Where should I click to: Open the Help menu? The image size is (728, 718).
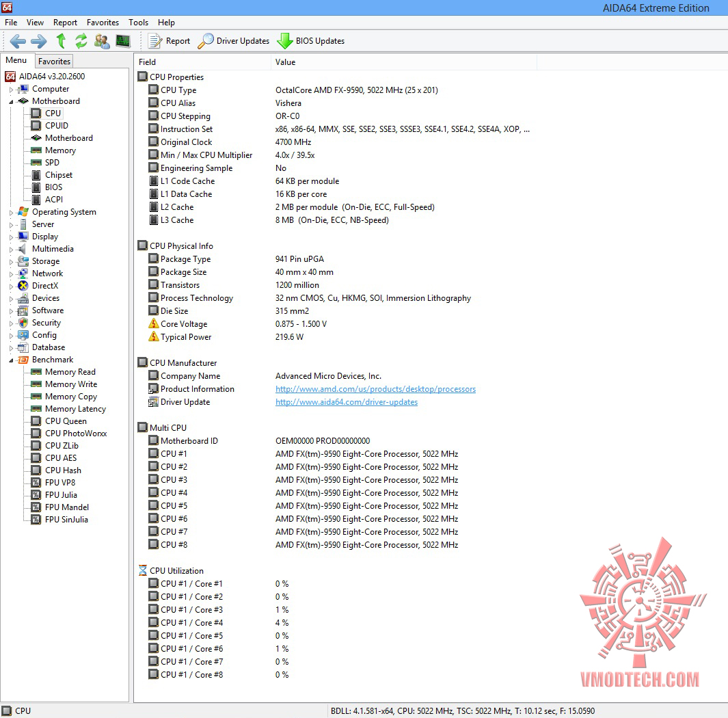coord(166,23)
